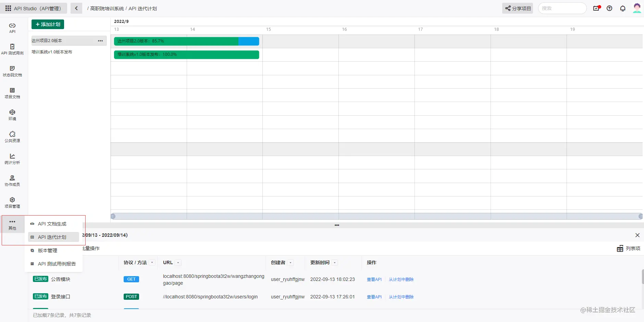Click the left handle of timeline scrollbar
644x322 pixels.
tap(113, 216)
